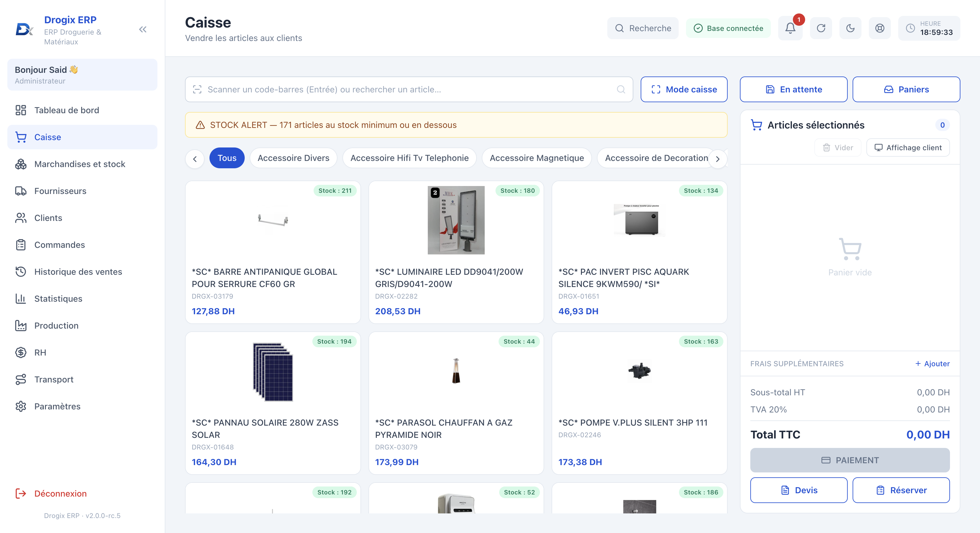Image resolution: width=980 pixels, height=533 pixels.
Task: Filter by Accessoire Divers category
Action: point(293,158)
